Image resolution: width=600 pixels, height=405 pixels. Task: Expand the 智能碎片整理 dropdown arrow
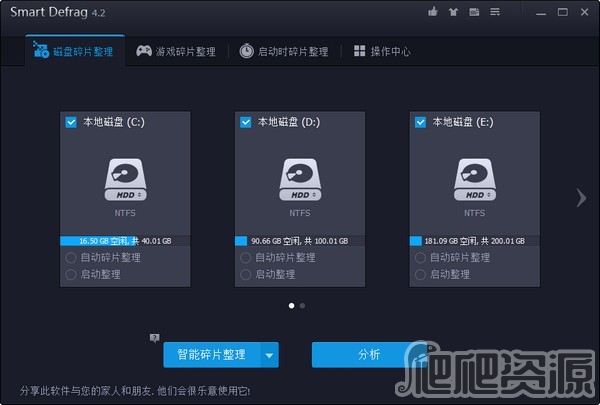(x=269, y=355)
